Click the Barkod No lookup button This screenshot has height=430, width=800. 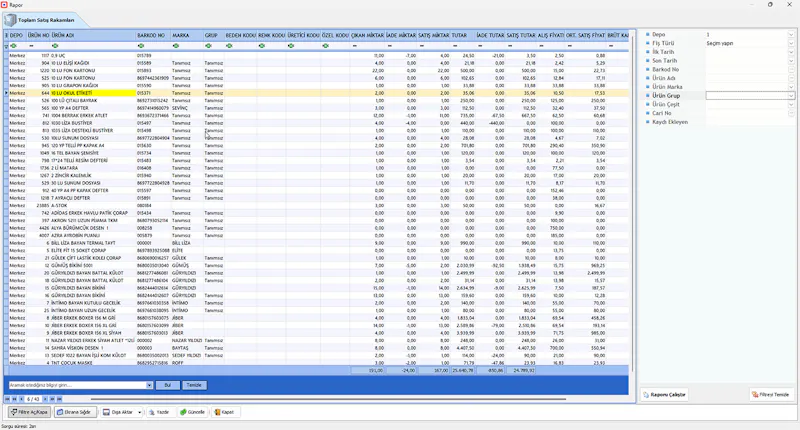(x=791, y=69)
